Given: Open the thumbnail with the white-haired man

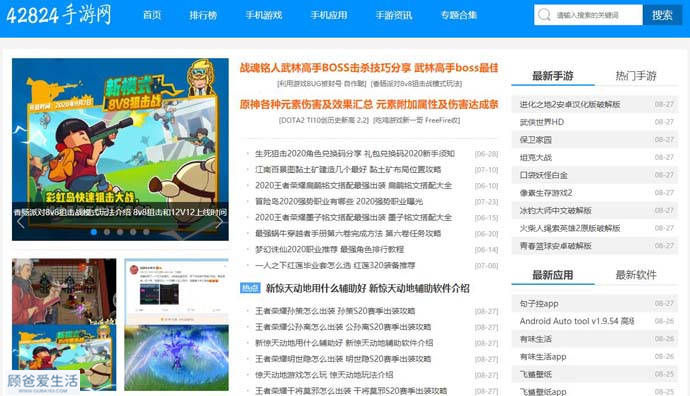Looking at the screenshot, I should point(64,291).
